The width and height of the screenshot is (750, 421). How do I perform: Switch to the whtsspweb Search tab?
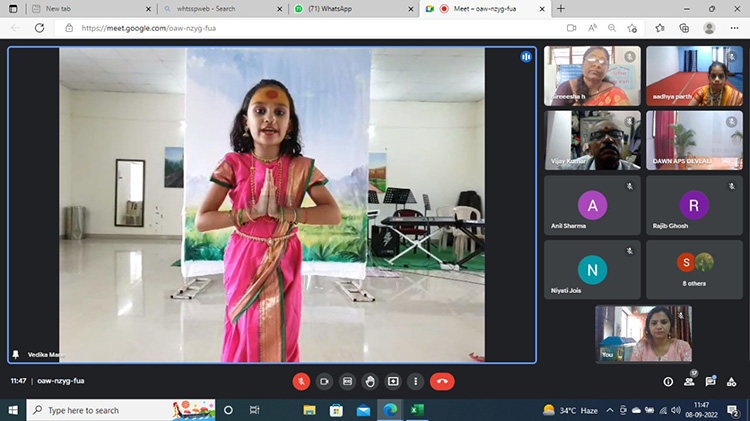215,8
